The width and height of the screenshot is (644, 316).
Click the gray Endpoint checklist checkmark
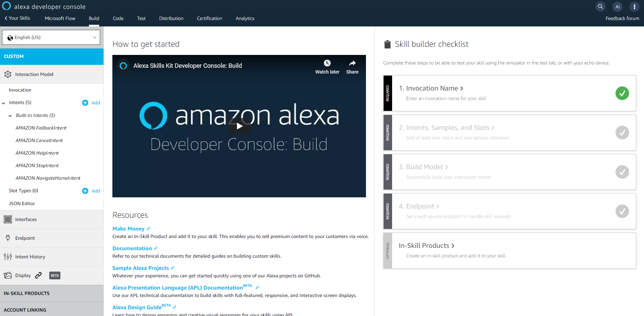pos(622,211)
